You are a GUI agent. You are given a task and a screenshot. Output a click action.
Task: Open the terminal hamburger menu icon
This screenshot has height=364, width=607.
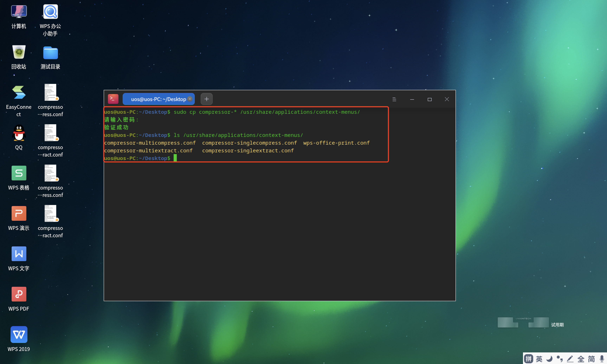coord(394,99)
